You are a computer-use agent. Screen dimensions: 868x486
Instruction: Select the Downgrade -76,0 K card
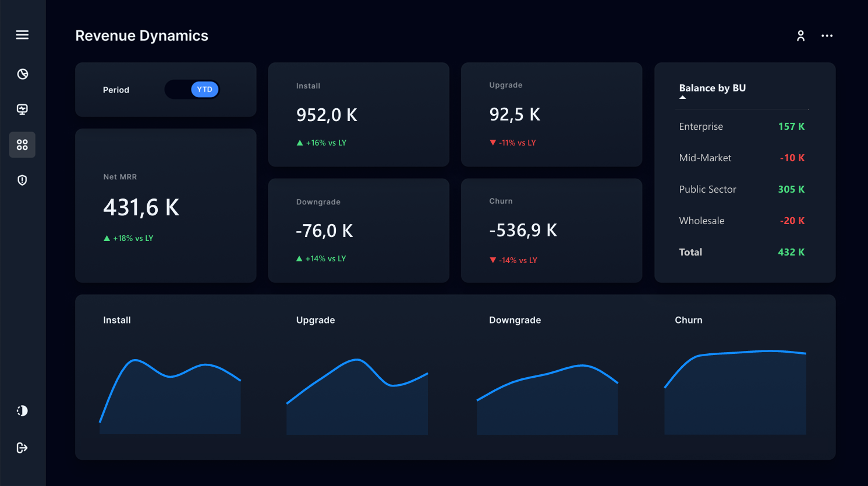[359, 230]
